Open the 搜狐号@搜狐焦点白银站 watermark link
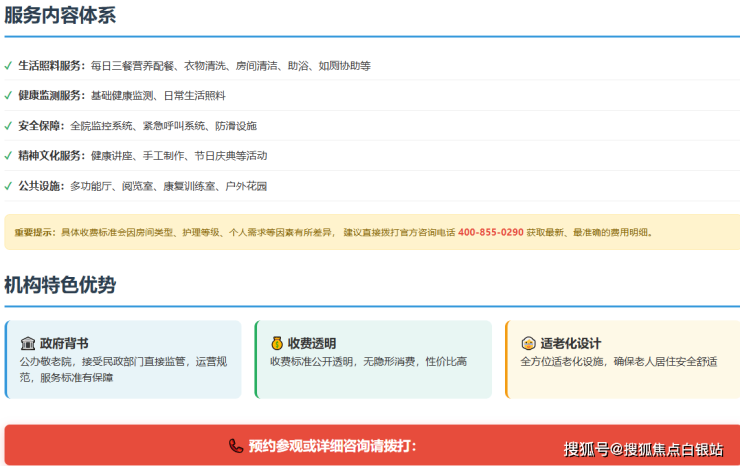740x466 pixels. point(643,449)
